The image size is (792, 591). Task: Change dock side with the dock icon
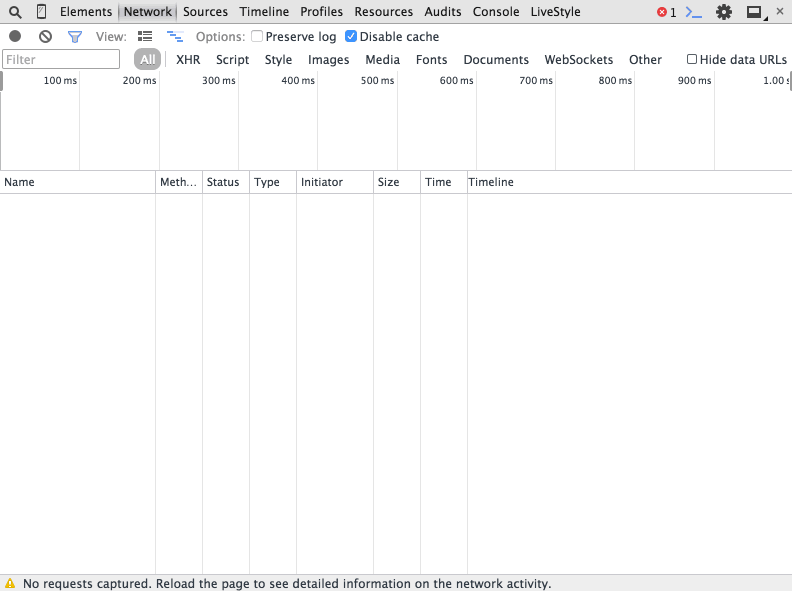pos(756,13)
